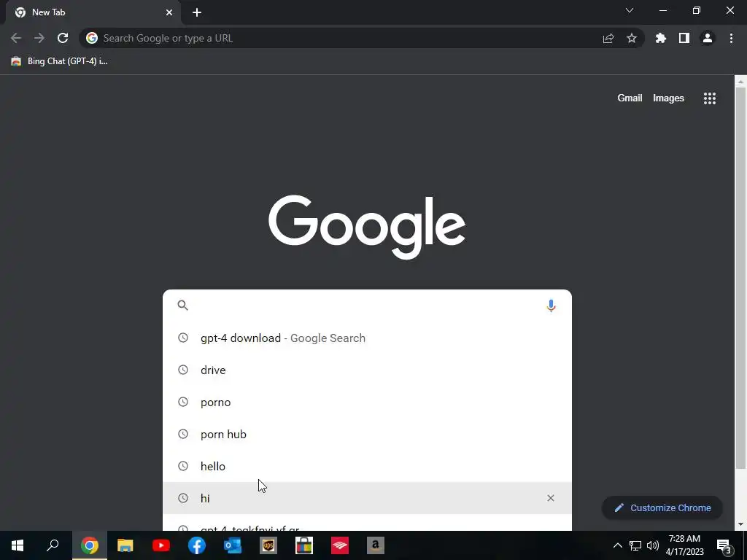Image resolution: width=747 pixels, height=560 pixels.
Task: Click the page vertical scrollbar
Action: coord(740,276)
